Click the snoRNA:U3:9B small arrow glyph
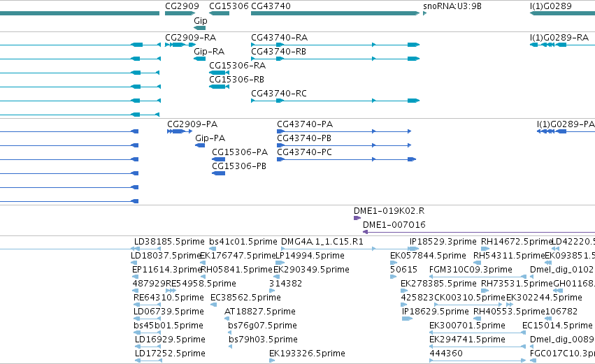 pyautogui.click(x=425, y=13)
